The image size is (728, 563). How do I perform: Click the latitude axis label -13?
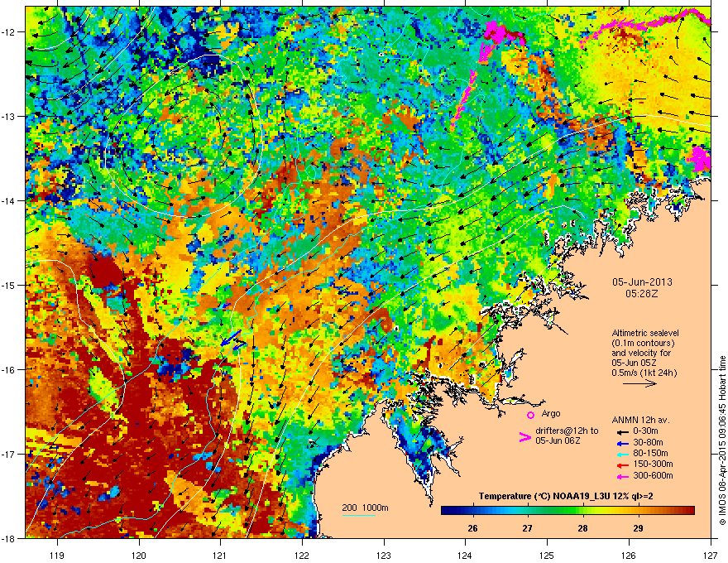9,117
